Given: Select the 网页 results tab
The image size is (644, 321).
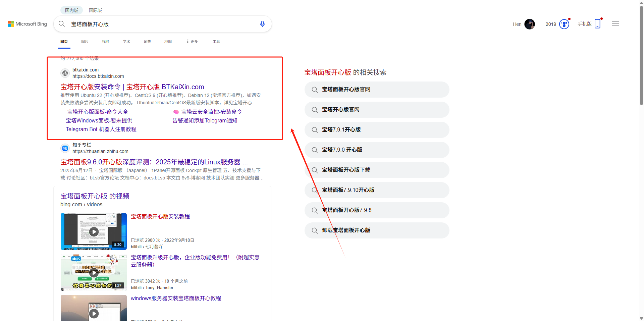Looking at the screenshot, I should click(64, 42).
